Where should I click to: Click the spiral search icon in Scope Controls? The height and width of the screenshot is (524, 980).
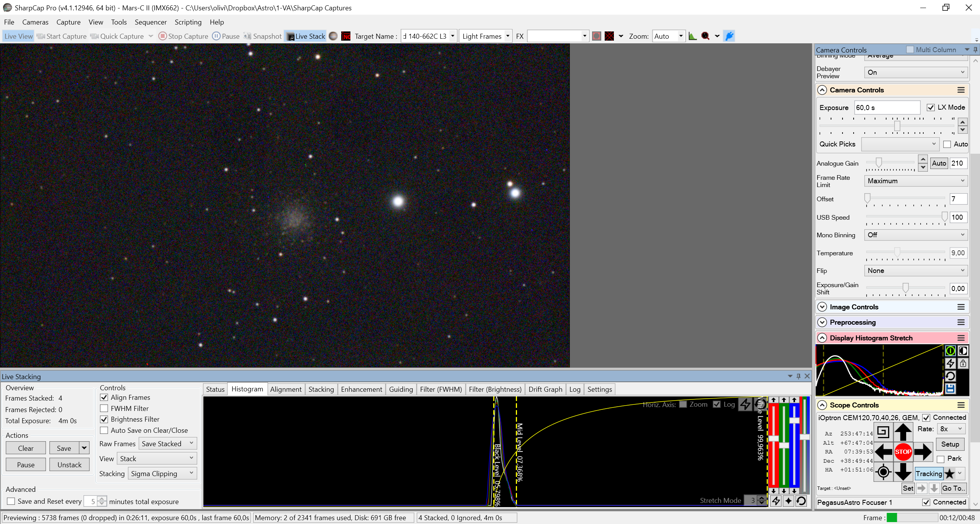click(883, 432)
